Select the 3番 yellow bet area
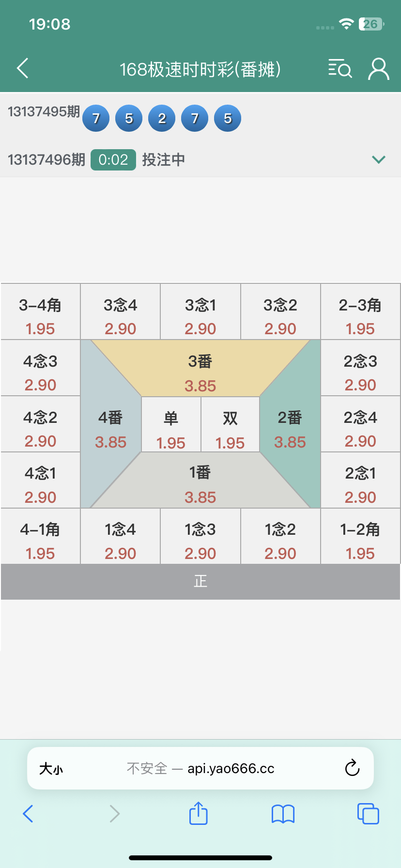Screen dimensions: 401x868 click(x=200, y=372)
